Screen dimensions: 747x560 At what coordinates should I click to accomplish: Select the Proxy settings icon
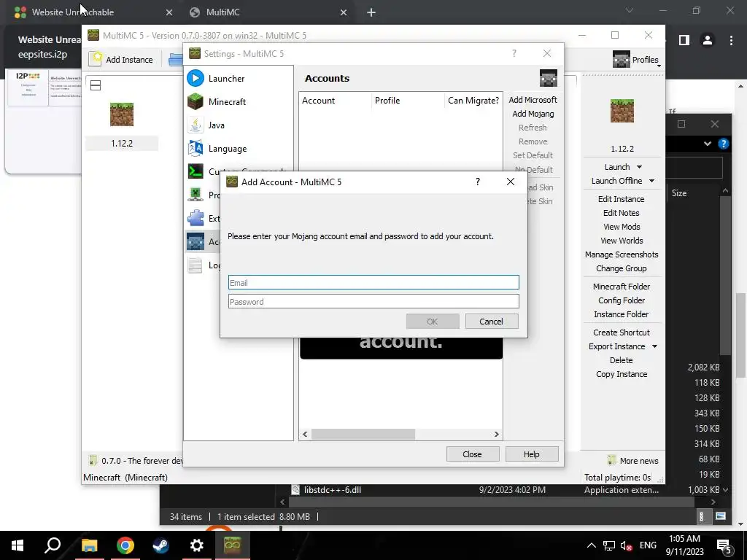tap(196, 195)
